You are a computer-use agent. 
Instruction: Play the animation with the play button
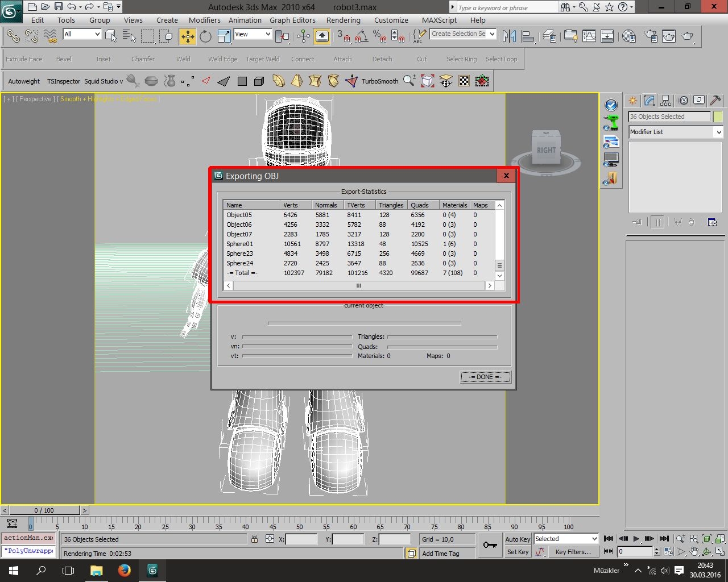[x=637, y=539]
